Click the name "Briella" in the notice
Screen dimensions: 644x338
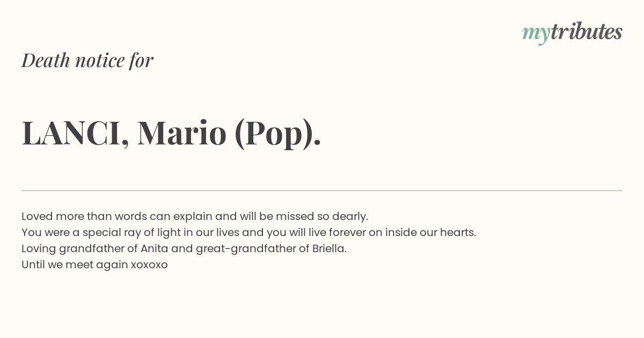click(x=329, y=248)
